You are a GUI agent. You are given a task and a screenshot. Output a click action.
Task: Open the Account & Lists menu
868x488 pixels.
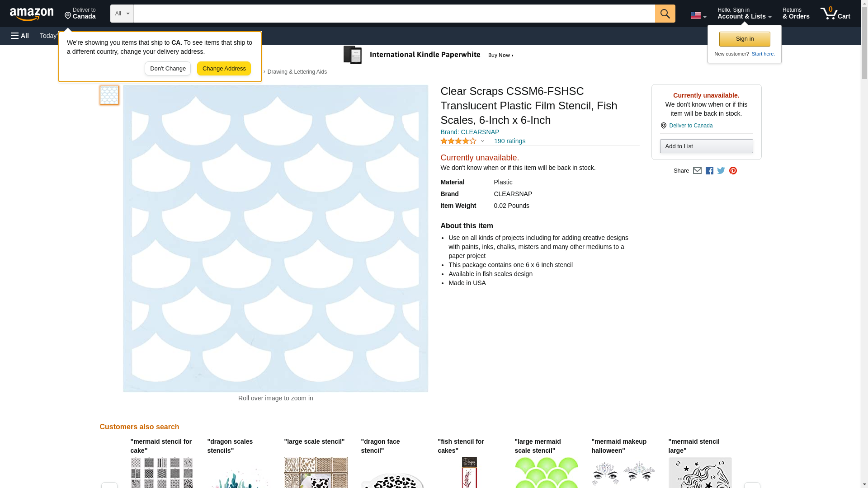(744, 14)
